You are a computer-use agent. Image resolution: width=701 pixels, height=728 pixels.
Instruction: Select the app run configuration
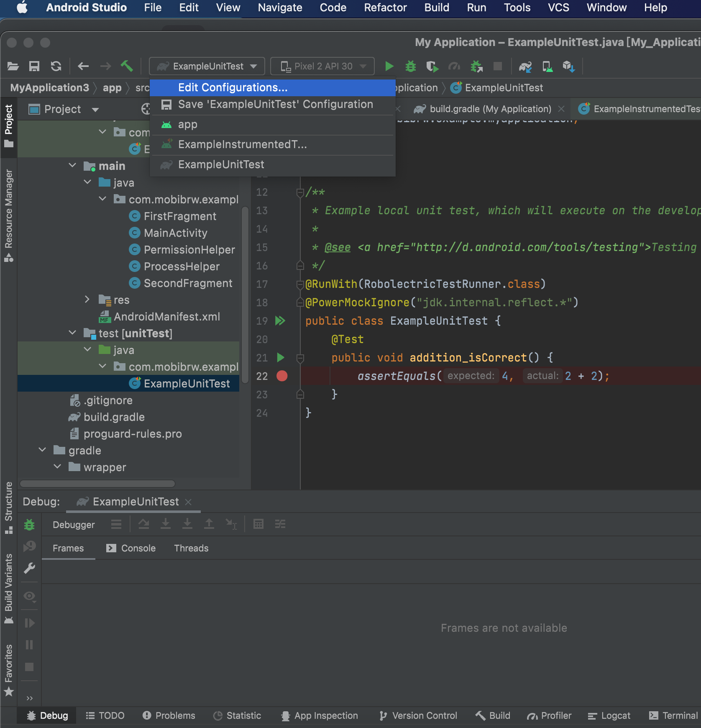(x=273, y=125)
